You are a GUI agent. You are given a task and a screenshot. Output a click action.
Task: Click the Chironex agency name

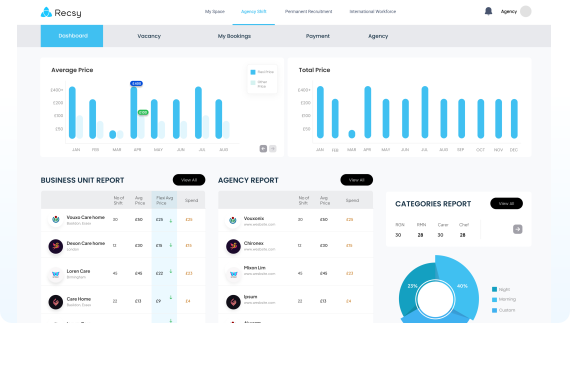[254, 243]
